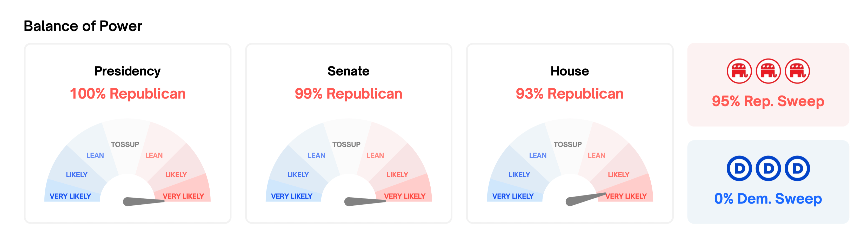
Task: Click the last Democratic D icon
Action: point(797,168)
